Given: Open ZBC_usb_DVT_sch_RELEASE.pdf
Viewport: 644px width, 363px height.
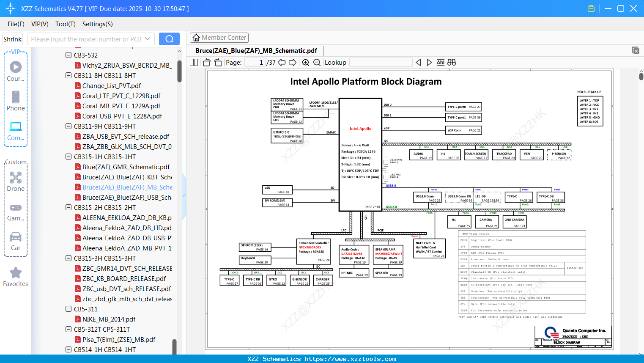Looking at the screenshot, I should [127, 289].
